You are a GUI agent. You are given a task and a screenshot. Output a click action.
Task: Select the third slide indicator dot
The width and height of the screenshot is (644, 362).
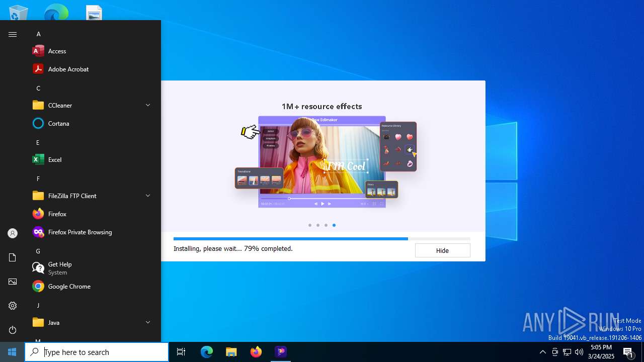(326, 225)
